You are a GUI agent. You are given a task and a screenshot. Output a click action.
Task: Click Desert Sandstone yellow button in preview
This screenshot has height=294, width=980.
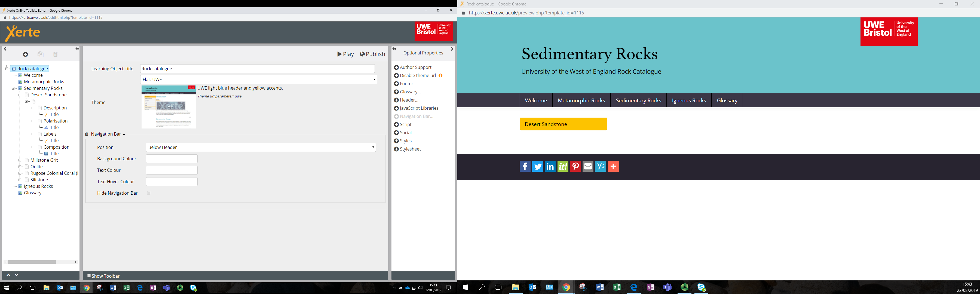[563, 124]
